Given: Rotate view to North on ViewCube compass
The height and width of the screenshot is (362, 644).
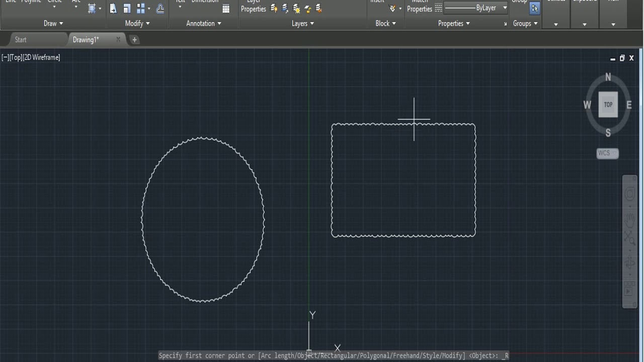Looking at the screenshot, I should point(608,77).
